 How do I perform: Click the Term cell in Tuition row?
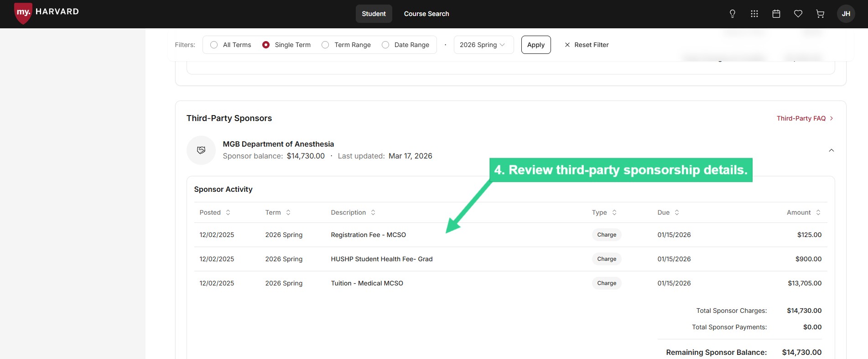pos(284,283)
